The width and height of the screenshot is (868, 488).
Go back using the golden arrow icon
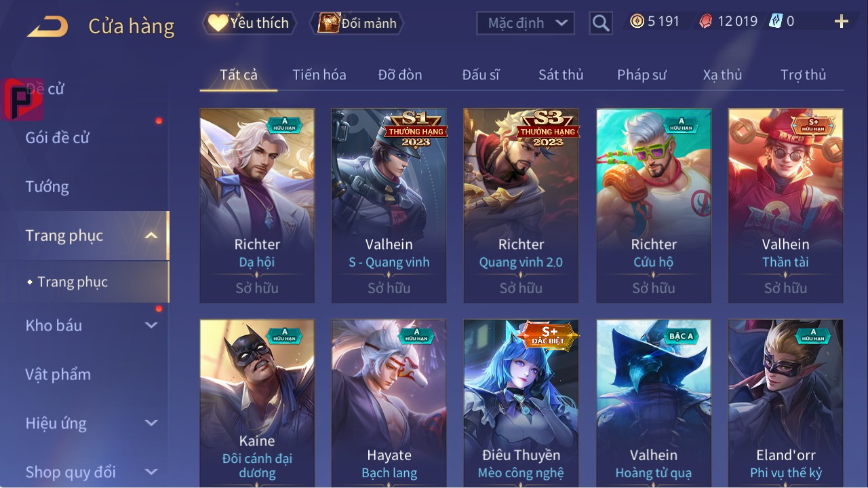click(47, 26)
